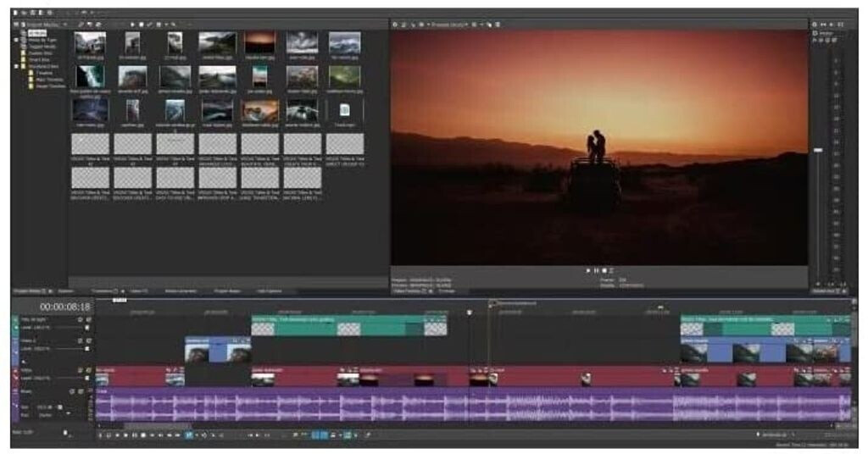Open Master Bus settings gear icon
Image resolution: width=868 pixels, height=454 pixels.
tap(816, 25)
